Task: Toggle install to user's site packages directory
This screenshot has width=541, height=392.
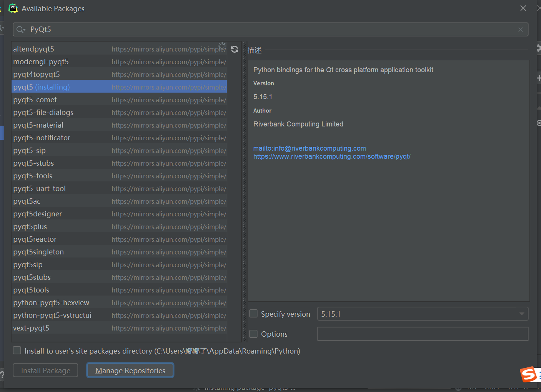Action: click(x=17, y=350)
